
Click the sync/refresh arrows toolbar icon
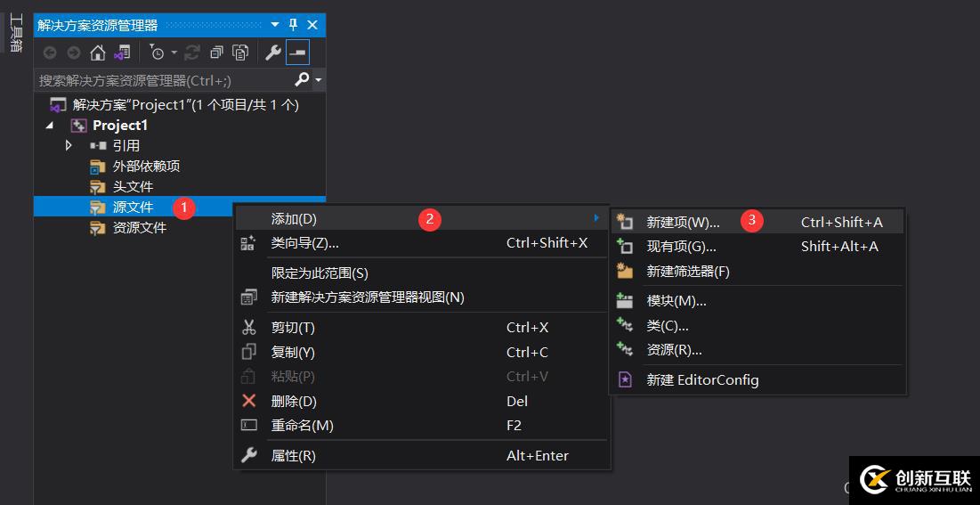192,53
